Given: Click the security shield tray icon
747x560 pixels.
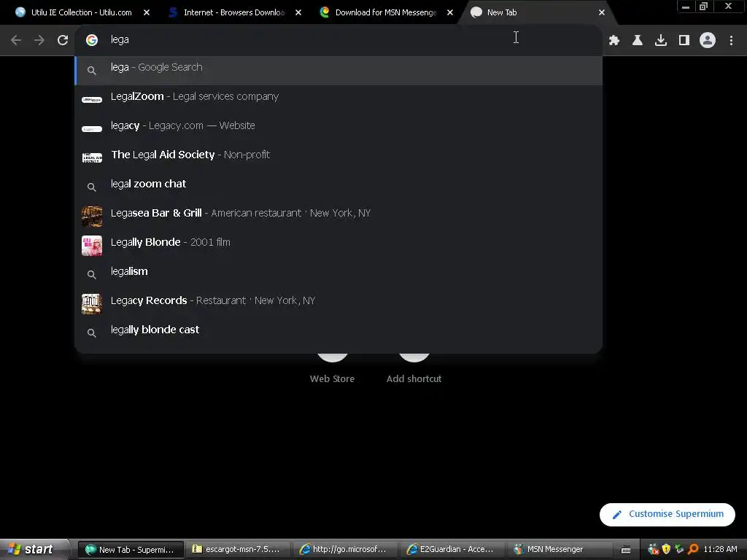Looking at the screenshot, I should click(666, 549).
